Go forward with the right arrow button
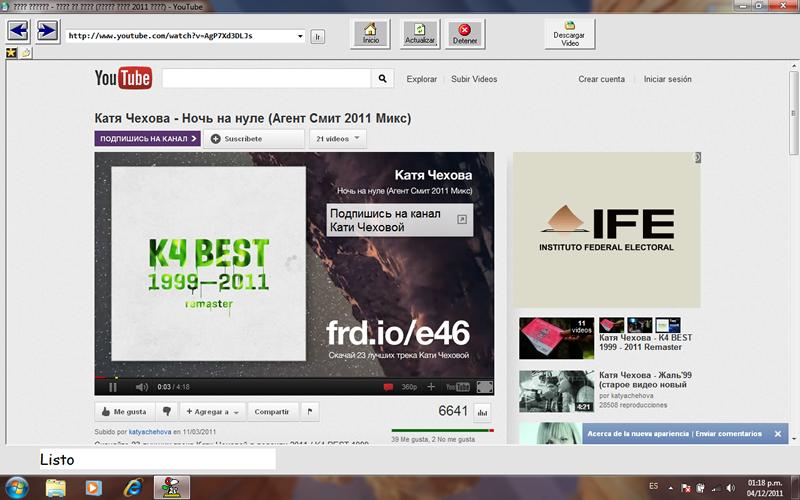This screenshot has width=800, height=500. click(x=47, y=31)
